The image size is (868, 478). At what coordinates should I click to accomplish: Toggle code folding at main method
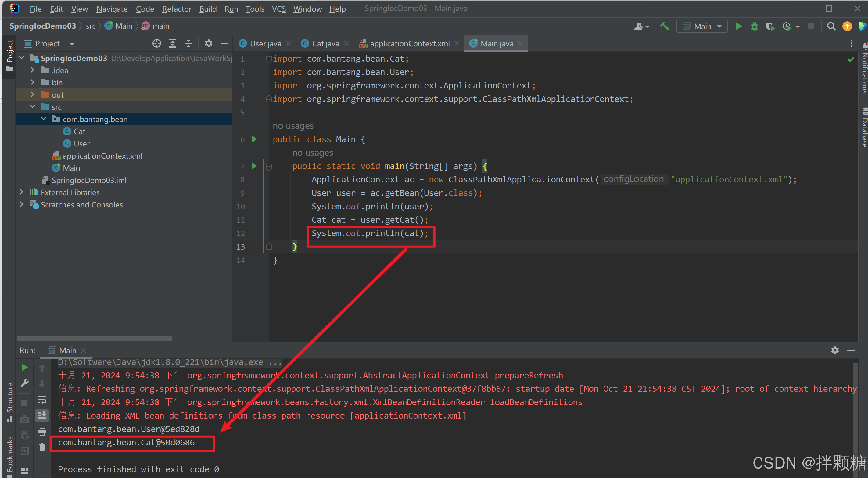[x=269, y=166]
